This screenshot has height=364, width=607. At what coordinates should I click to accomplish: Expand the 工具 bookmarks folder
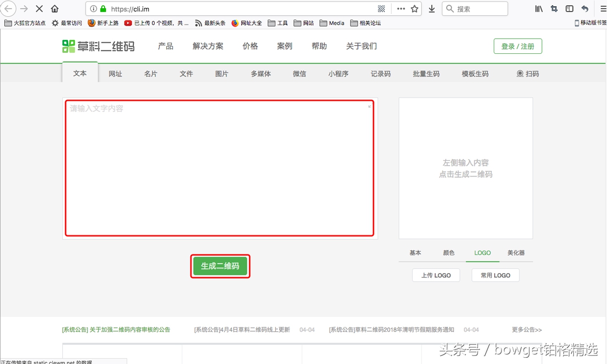point(277,22)
